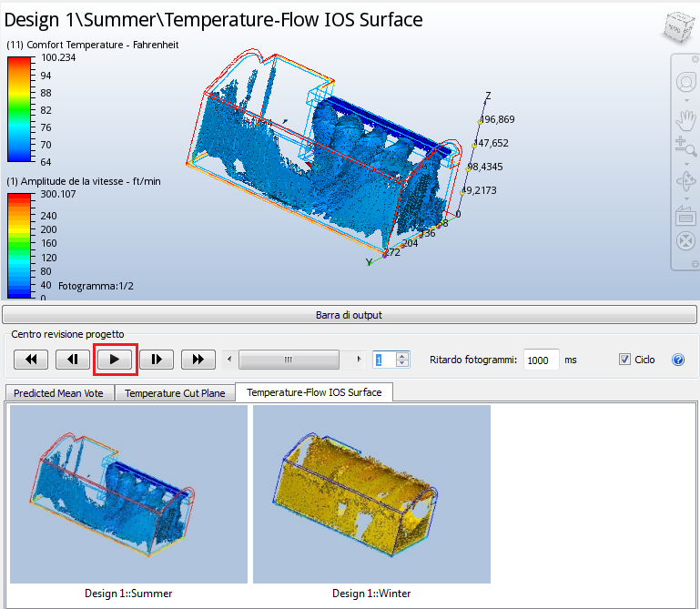The width and height of the screenshot is (700, 609).
Task: Activate the Pan hand tool
Action: (x=685, y=119)
